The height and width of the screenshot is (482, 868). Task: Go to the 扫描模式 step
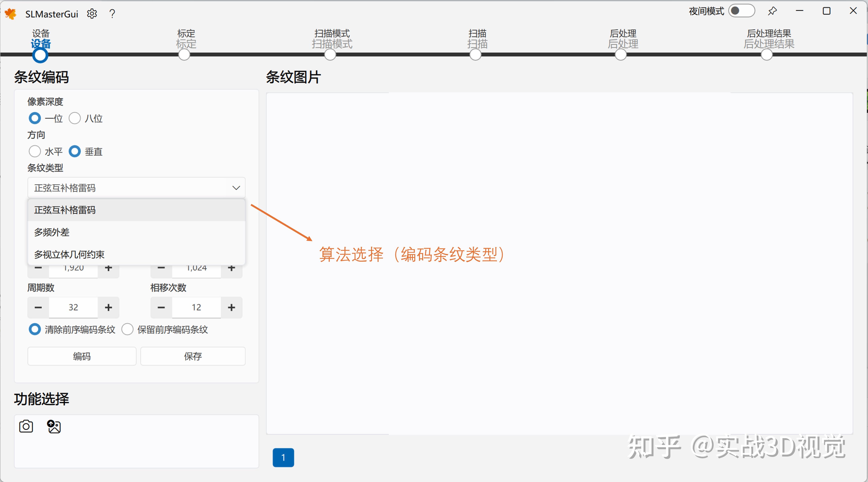(x=330, y=55)
